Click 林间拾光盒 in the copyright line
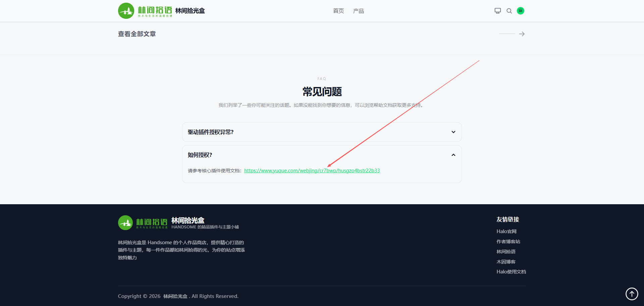Screen dimensions: 644x306 175,296
